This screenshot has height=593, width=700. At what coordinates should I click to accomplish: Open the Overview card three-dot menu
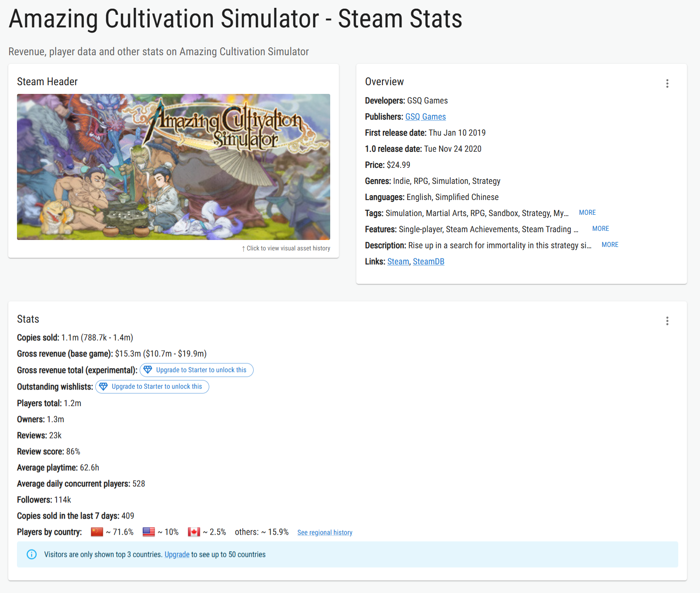(x=667, y=83)
